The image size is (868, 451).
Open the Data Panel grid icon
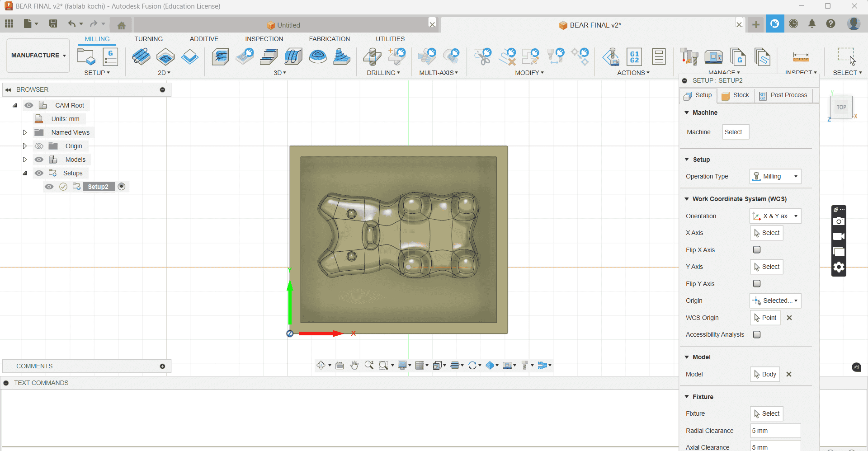pos(9,23)
